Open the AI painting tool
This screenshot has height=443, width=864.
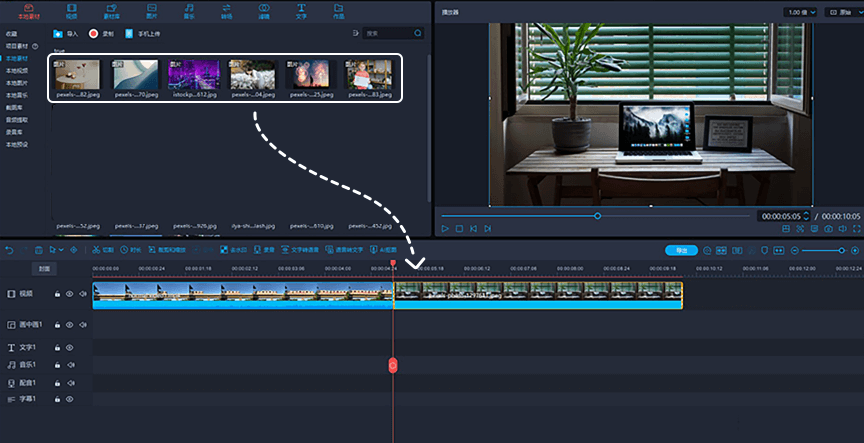(383, 250)
